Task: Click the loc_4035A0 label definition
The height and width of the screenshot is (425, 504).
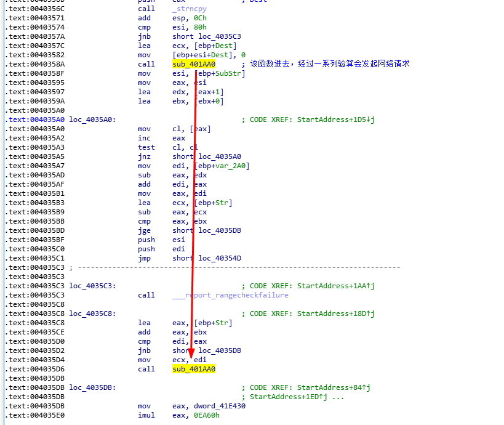Action: tap(92, 119)
